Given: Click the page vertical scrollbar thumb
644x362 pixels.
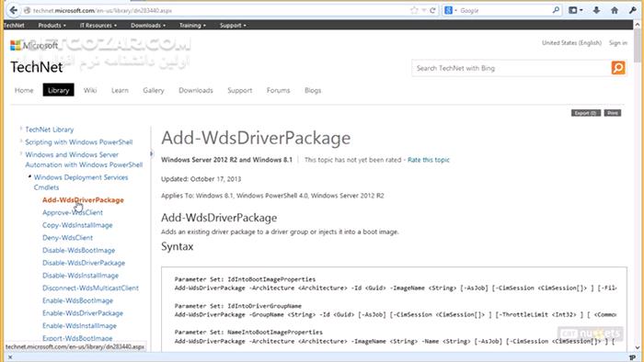Looking at the screenshot, I should (x=638, y=46).
